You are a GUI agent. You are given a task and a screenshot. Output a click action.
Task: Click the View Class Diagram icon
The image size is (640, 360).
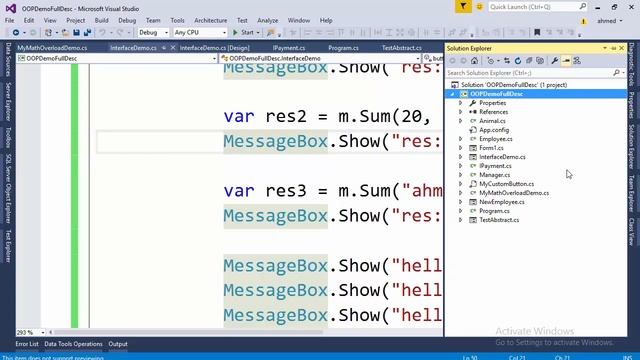click(x=577, y=61)
